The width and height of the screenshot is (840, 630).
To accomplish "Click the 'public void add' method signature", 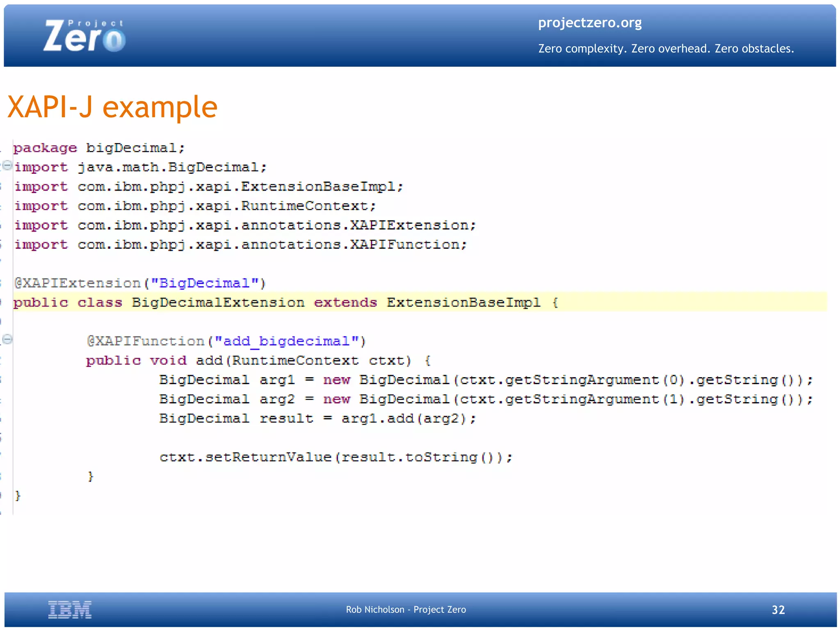I will (258, 361).
